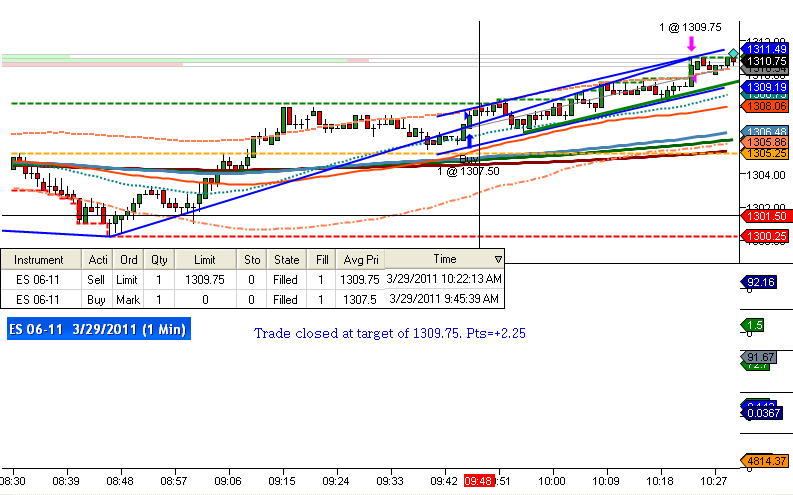The image size is (793, 495).
Task: Click the 10:00 time axis label
Action: tap(552, 481)
